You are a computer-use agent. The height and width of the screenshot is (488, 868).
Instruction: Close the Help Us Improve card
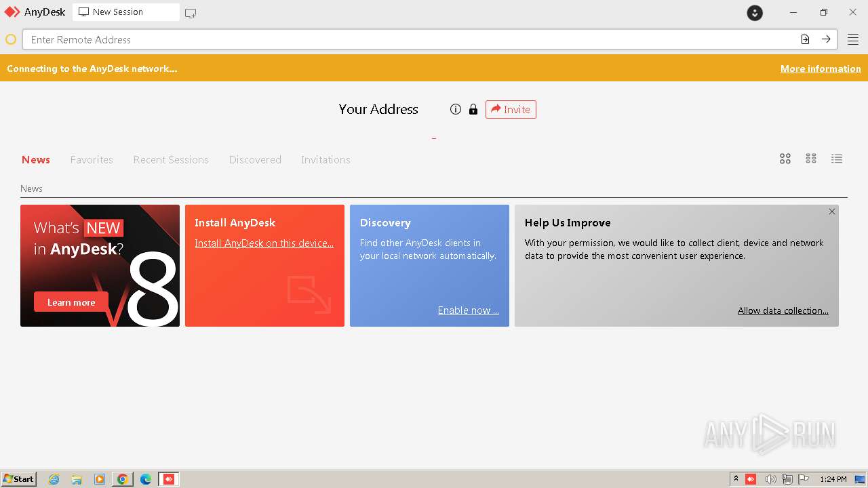(832, 211)
